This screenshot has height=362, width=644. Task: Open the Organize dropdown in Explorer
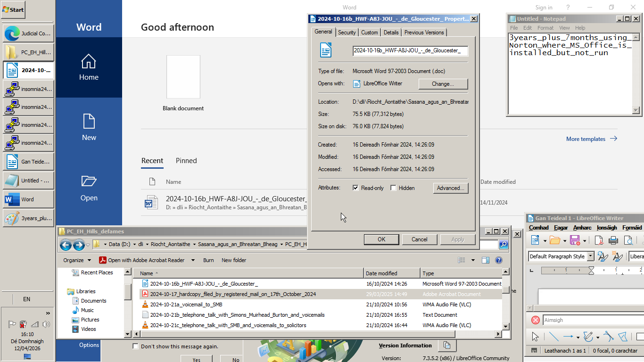(77, 260)
